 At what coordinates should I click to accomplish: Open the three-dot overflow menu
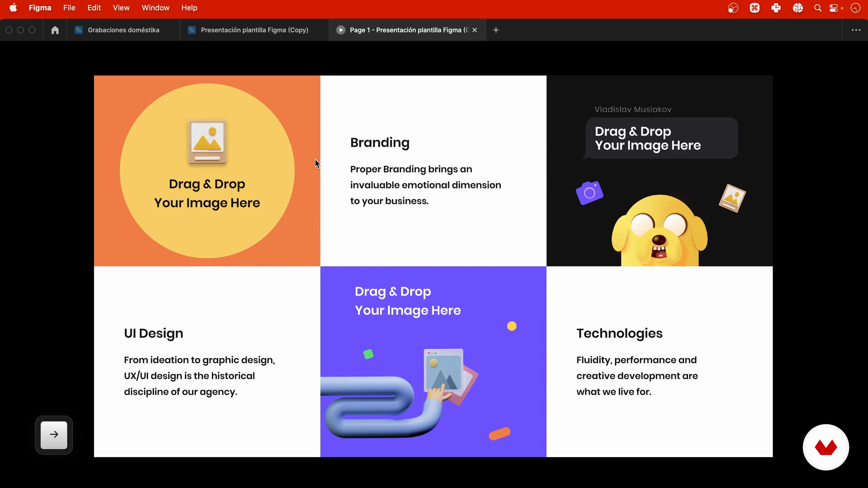click(856, 30)
